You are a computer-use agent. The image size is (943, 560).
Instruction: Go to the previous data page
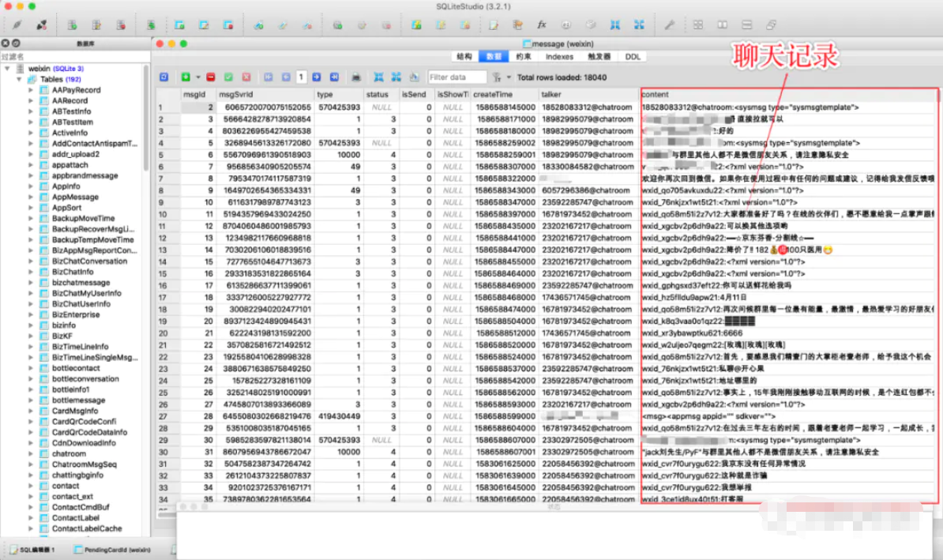click(x=286, y=77)
